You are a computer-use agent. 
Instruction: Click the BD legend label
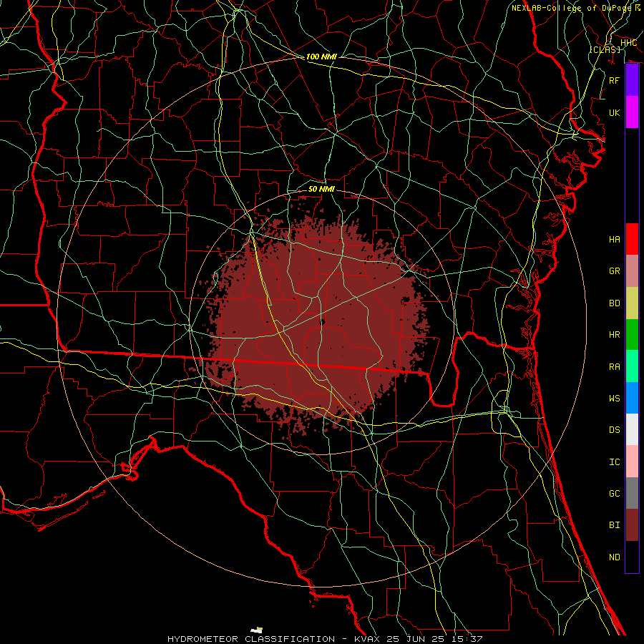click(614, 303)
